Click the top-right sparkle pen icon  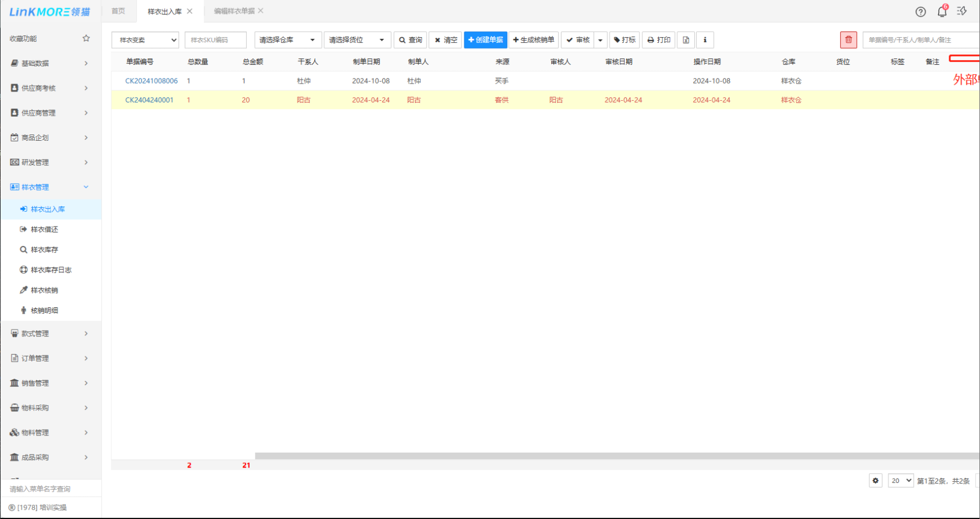[962, 11]
